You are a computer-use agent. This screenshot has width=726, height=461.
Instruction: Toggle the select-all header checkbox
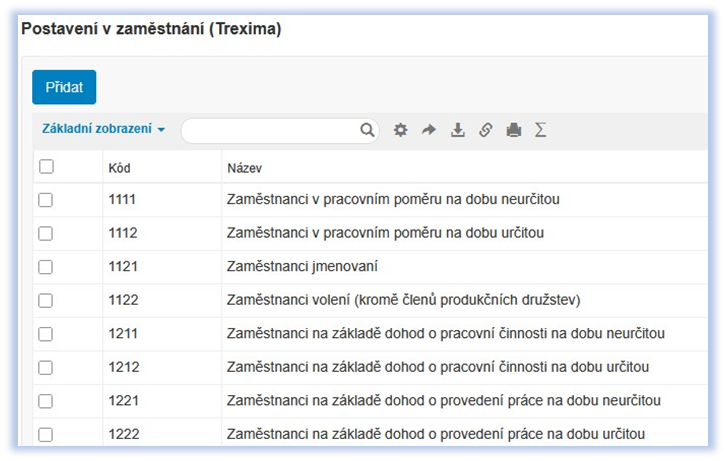46,167
